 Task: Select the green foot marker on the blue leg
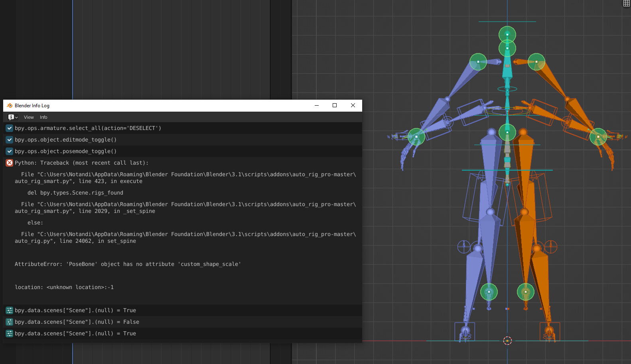pos(489,292)
